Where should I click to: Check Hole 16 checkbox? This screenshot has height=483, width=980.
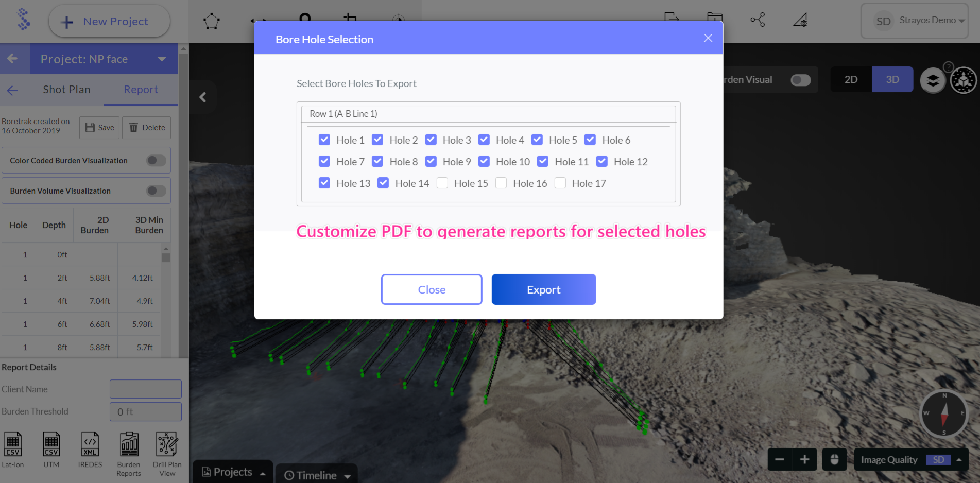coord(501,183)
